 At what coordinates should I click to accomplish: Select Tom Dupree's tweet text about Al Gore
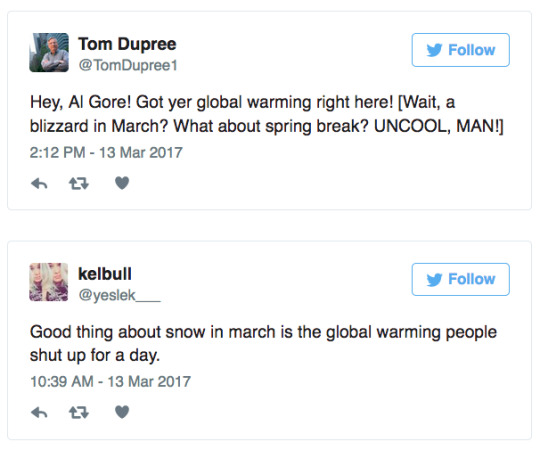[267, 114]
